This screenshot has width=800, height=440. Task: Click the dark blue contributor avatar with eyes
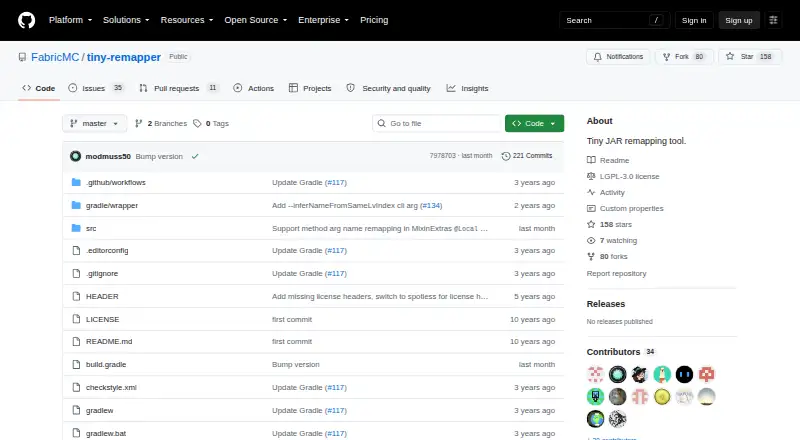(684, 374)
